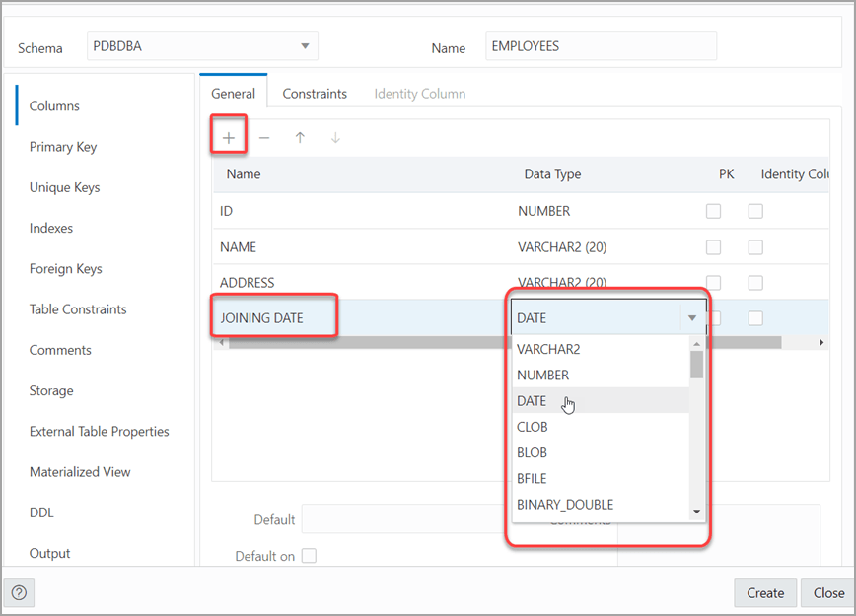The width and height of the screenshot is (856, 616).
Task: Toggle the Default on checkbox
Action: [309, 555]
